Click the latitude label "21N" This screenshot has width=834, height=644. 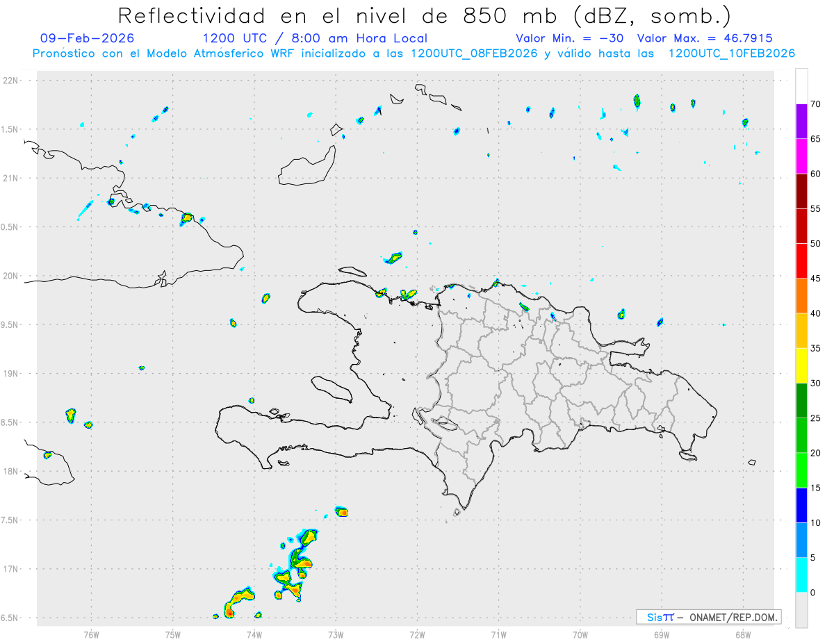point(12,179)
